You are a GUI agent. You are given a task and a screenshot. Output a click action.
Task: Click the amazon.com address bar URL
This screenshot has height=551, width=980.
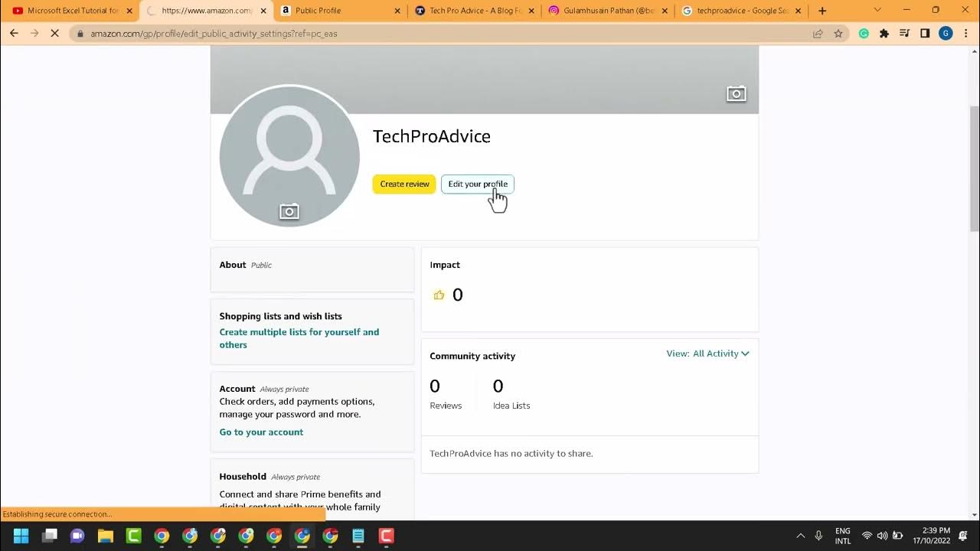tap(214, 34)
